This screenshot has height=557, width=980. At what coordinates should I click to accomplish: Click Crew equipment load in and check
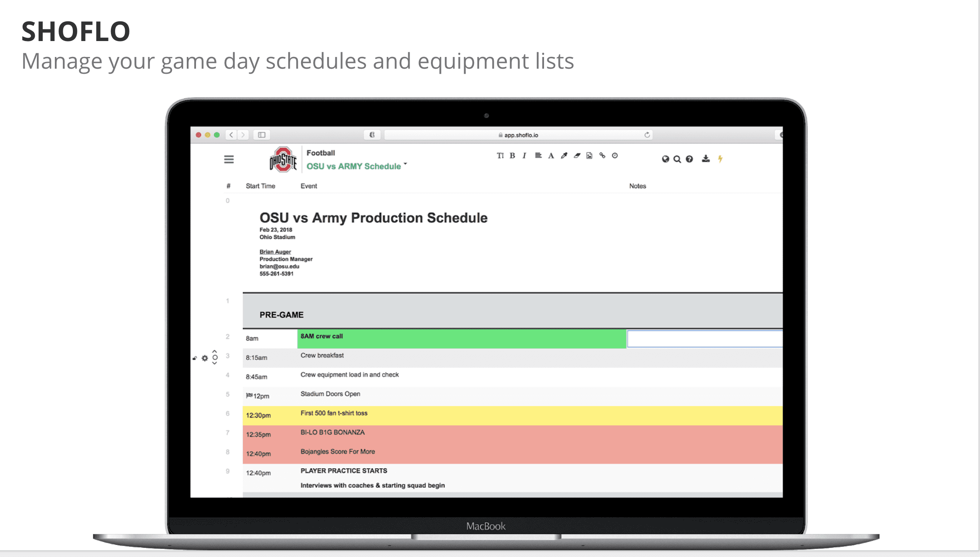click(350, 374)
